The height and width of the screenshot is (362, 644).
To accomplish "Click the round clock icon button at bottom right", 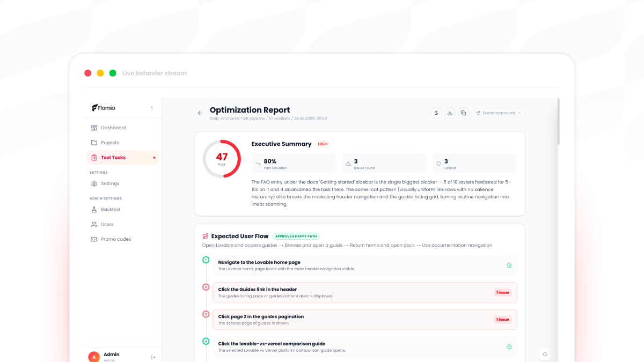I will click(x=545, y=354).
